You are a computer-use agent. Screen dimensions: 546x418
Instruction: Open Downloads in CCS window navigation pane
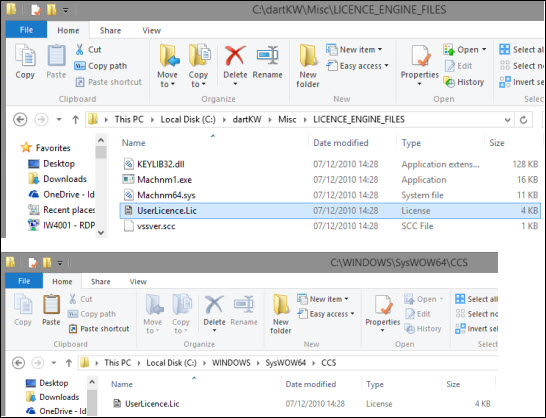[x=59, y=397]
